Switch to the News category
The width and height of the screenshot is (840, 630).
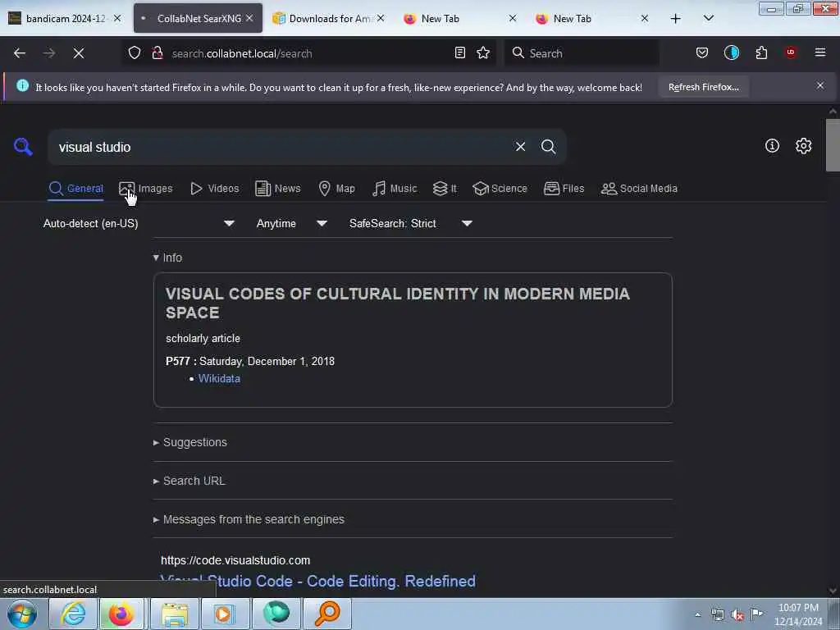click(277, 189)
